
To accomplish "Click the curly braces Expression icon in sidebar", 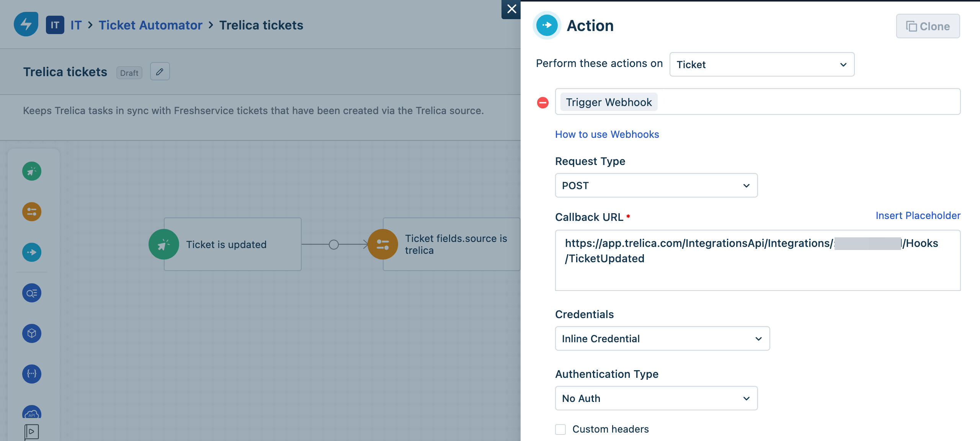I will [x=32, y=374].
